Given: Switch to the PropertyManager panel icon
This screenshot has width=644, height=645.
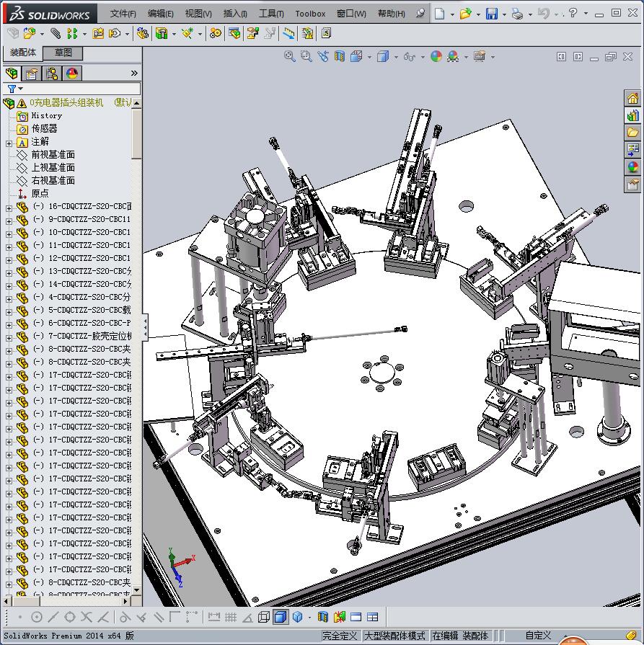Looking at the screenshot, I should [32, 74].
